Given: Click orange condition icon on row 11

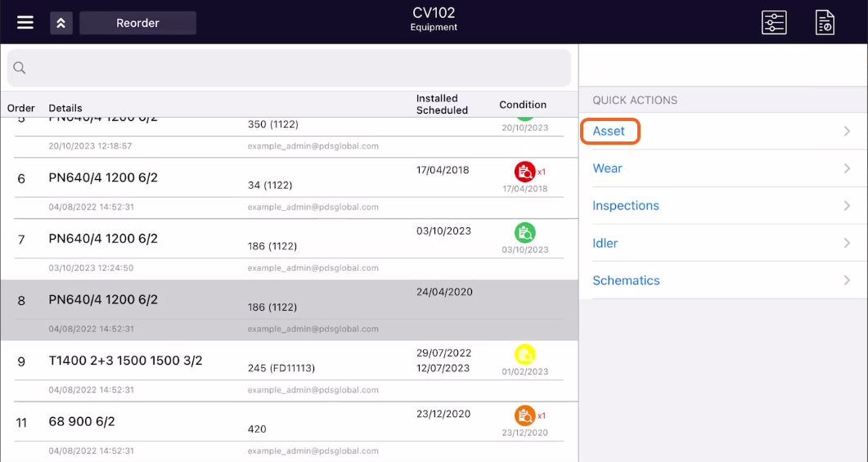Looking at the screenshot, I should point(524,415).
